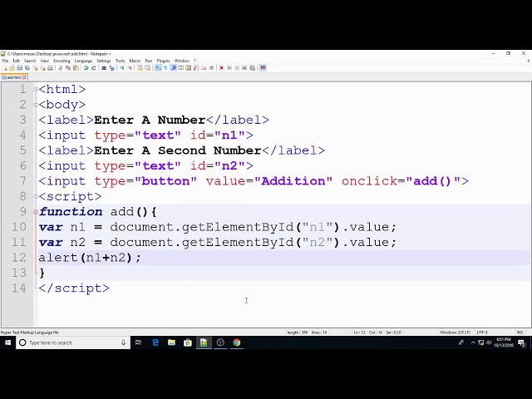Click the Zoom Out magnifier icon
Viewport: 532px width, 399px height.
click(x=130, y=68)
